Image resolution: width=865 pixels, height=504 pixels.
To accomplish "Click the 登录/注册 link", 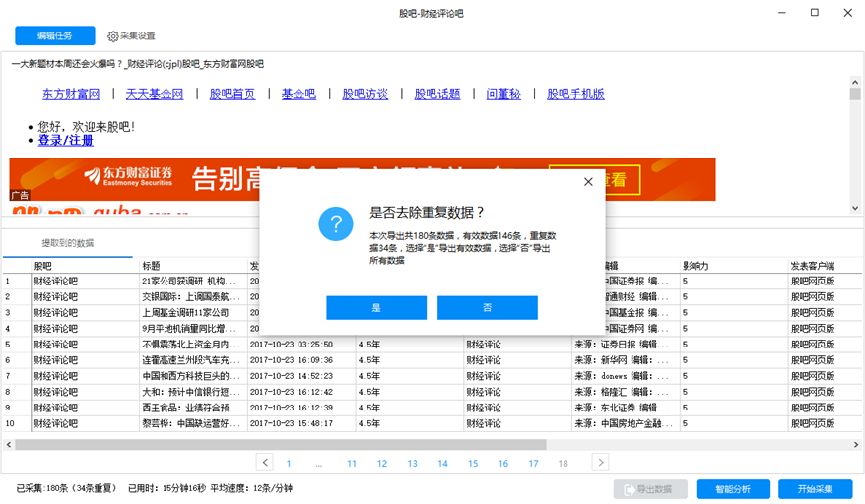I will (x=66, y=141).
